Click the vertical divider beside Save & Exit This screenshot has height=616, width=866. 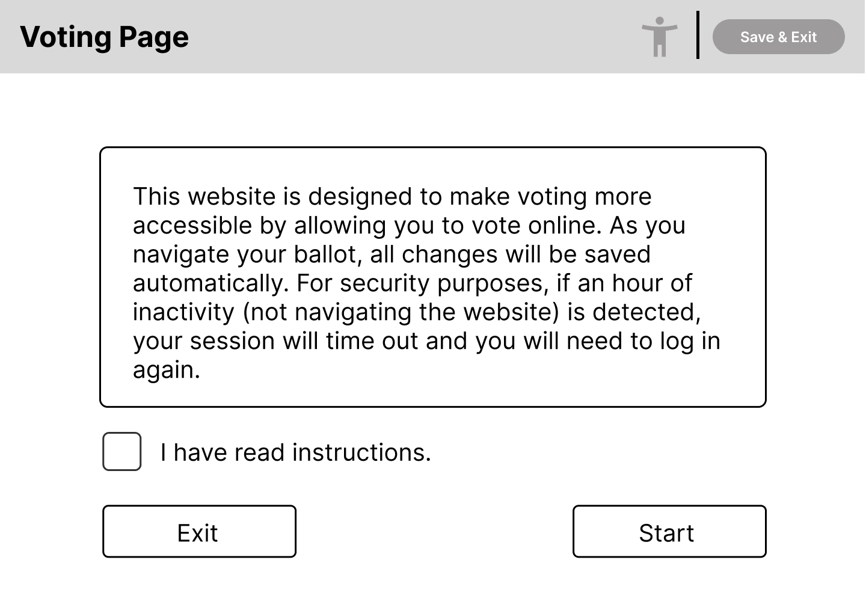[x=698, y=35]
